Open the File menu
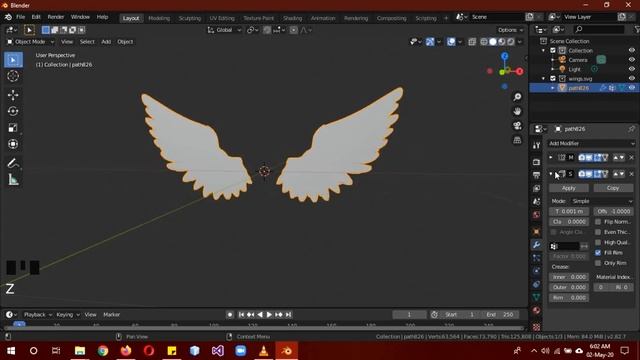 pos(20,17)
